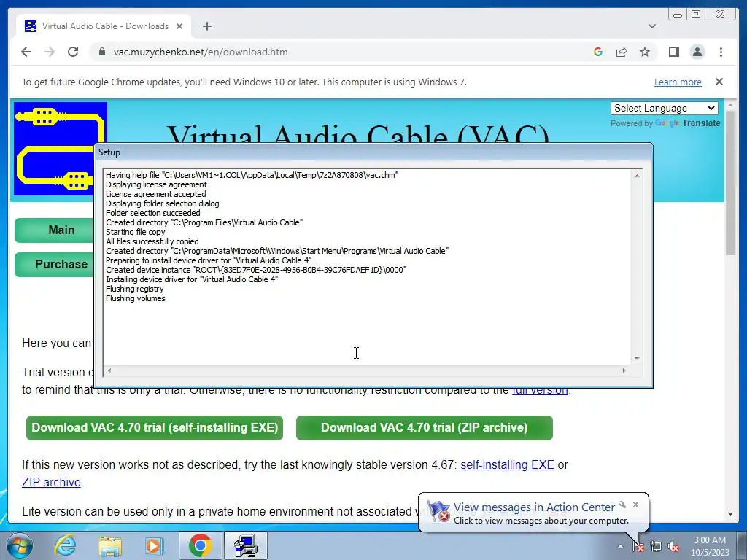Open a new tab with plus button

(x=206, y=26)
